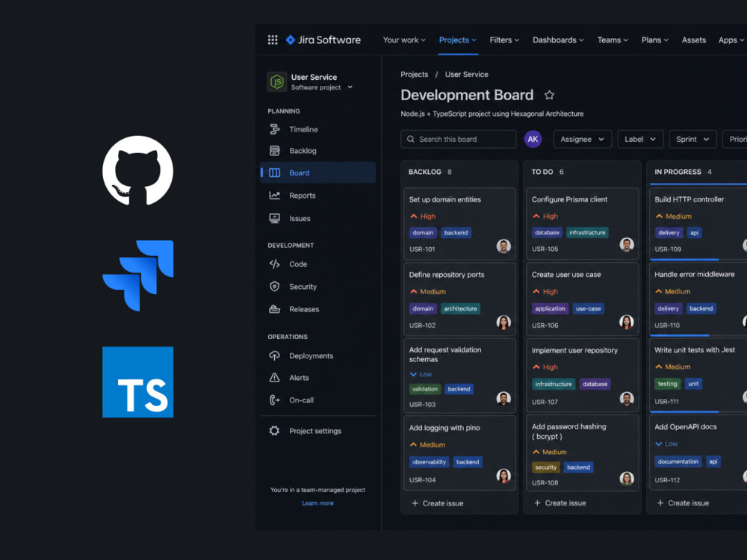Open the Timeline sidebar icon
The height and width of the screenshot is (560, 747).
click(274, 129)
